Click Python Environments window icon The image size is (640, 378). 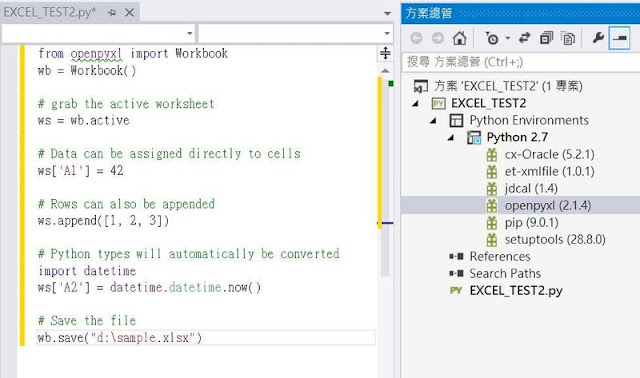456,120
